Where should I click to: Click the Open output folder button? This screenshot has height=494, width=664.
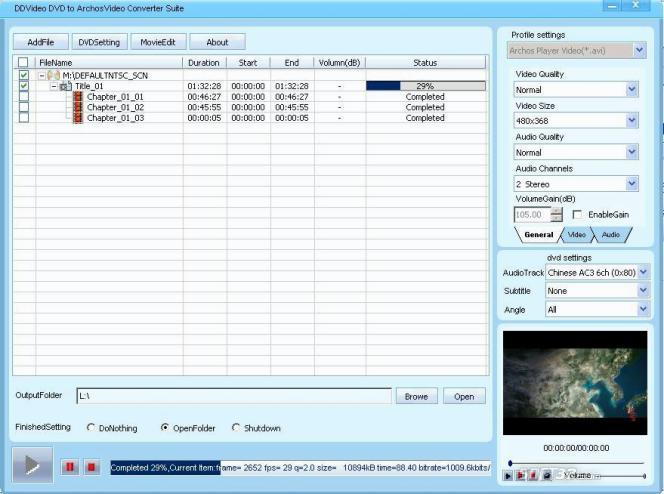464,396
